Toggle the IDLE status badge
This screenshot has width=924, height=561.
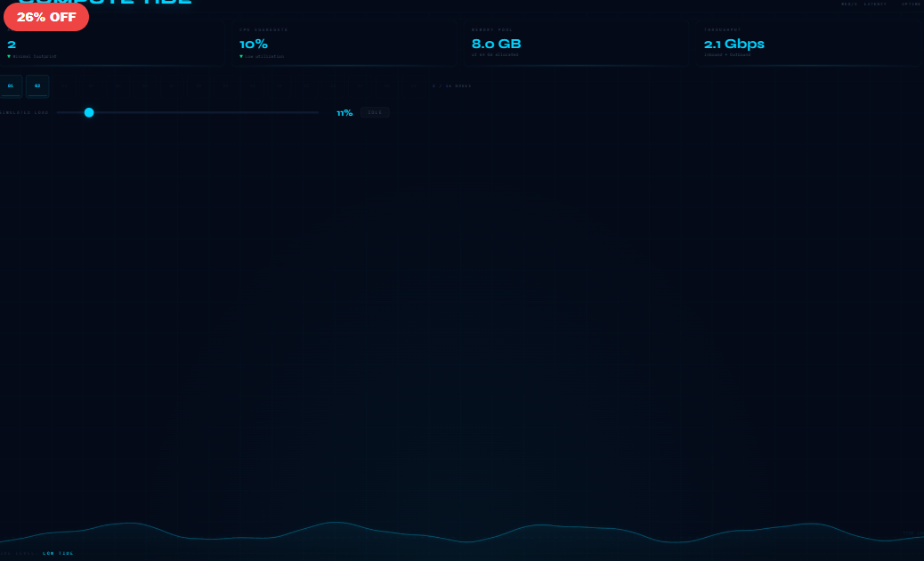375,112
